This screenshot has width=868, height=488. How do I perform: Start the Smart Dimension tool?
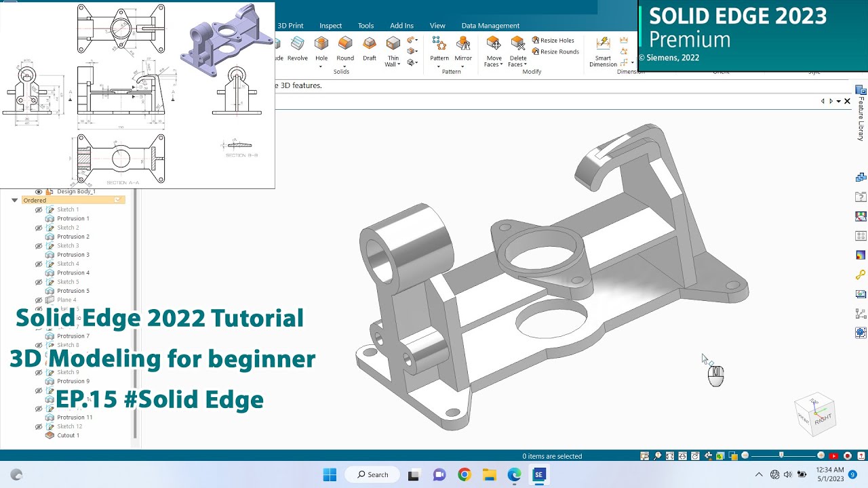tap(603, 52)
